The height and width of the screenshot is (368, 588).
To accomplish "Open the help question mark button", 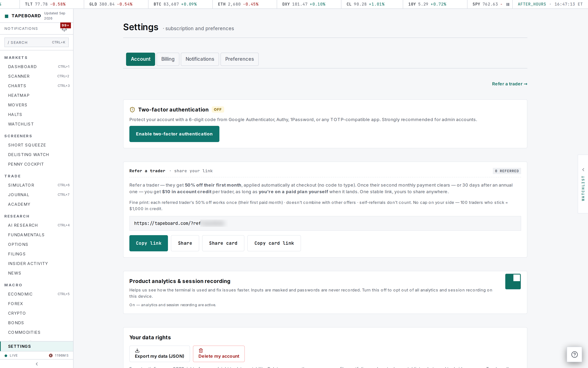I will [574, 354].
